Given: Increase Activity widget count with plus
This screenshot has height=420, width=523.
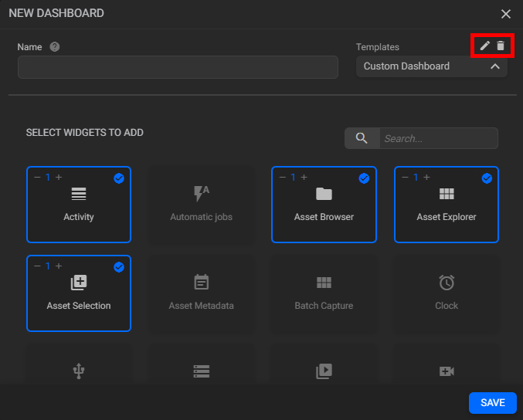Looking at the screenshot, I should tap(59, 178).
